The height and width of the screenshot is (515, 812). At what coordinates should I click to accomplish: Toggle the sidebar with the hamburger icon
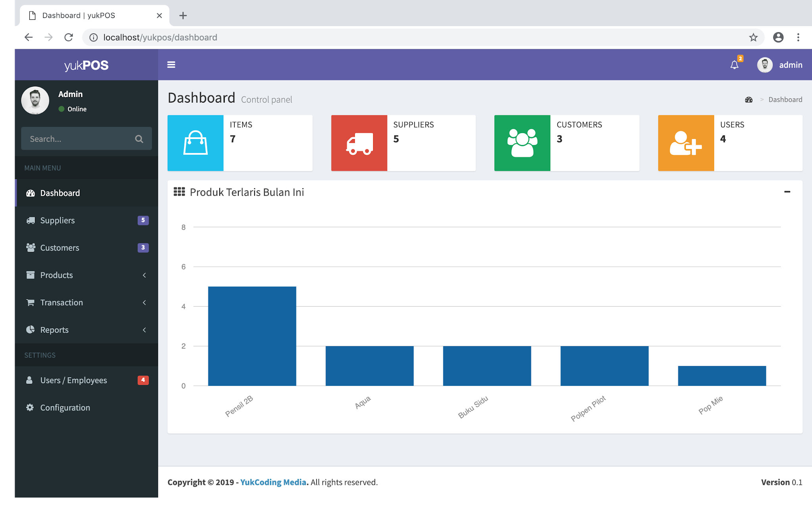click(171, 65)
